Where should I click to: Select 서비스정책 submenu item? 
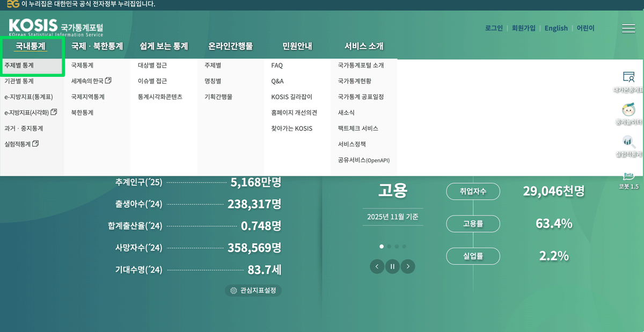[352, 144]
